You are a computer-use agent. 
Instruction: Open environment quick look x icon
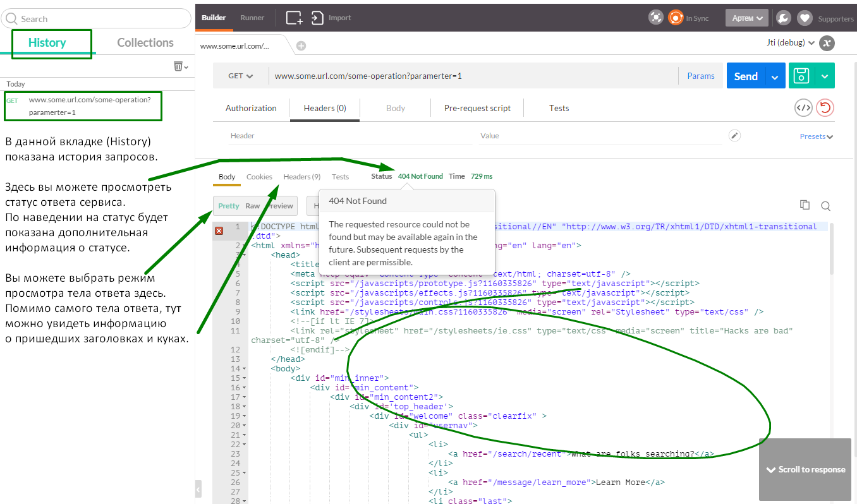tap(827, 43)
